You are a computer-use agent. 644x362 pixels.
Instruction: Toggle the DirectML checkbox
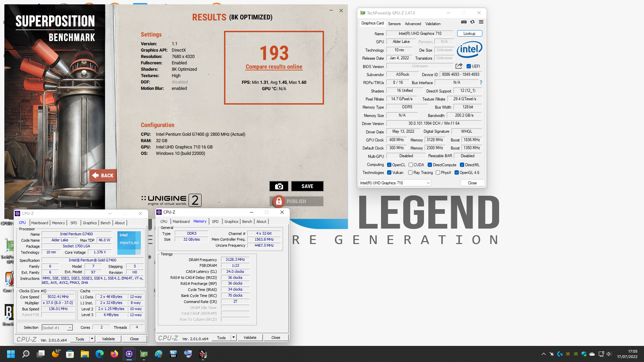pos(462,165)
